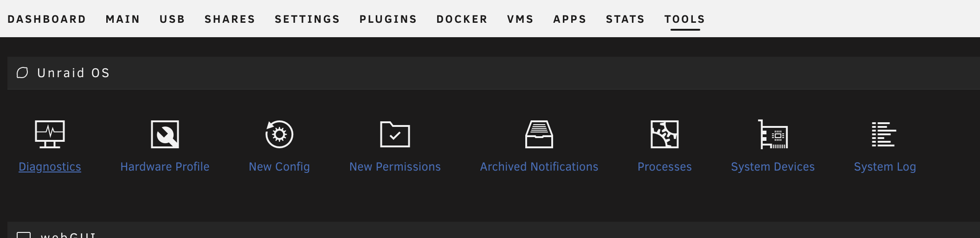Switch to the Dashboard tab

[47, 19]
